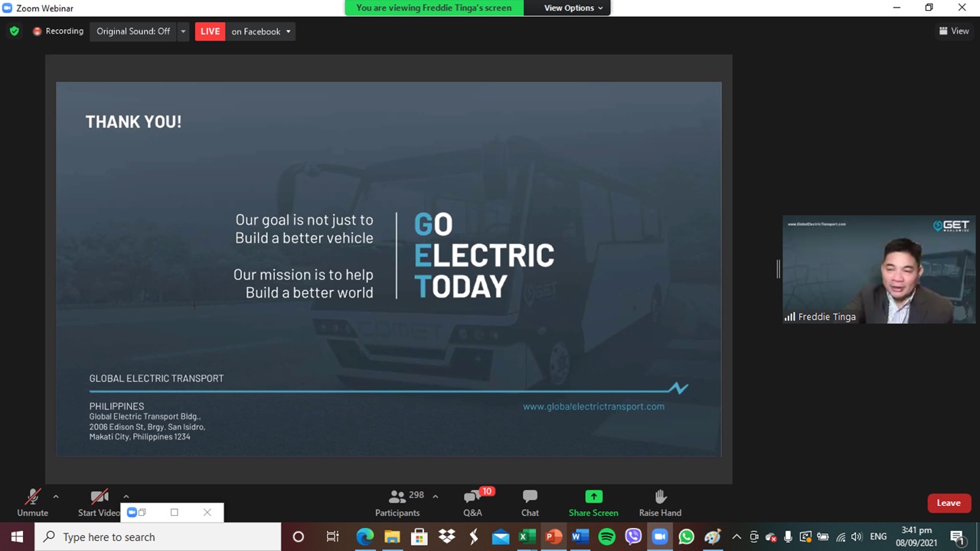Open WhatsApp from the taskbar
The width and height of the screenshot is (980, 551).
686,536
